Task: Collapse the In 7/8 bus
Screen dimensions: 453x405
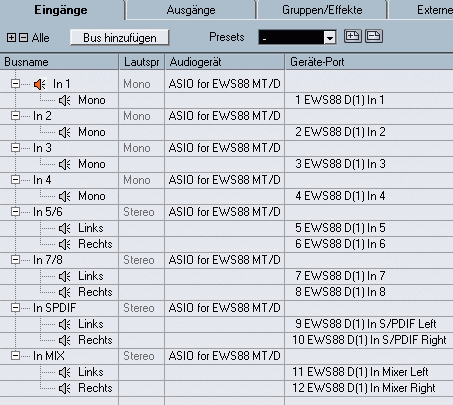Action: 15,260
